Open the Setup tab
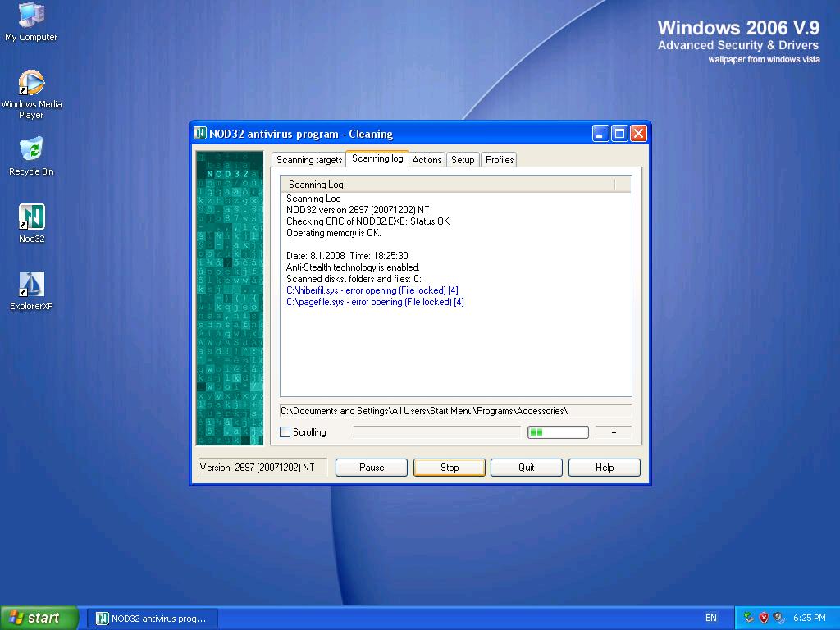The height and width of the screenshot is (630, 840). pos(463,160)
